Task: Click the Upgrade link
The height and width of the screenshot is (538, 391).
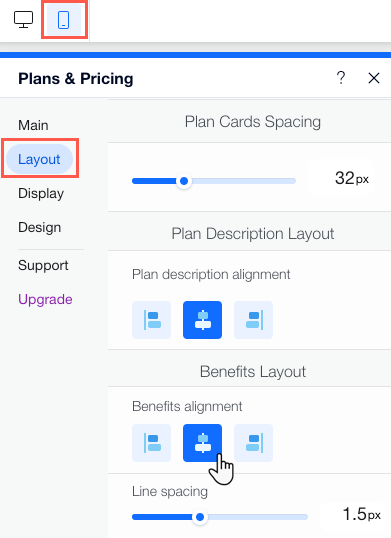Action: tap(45, 300)
